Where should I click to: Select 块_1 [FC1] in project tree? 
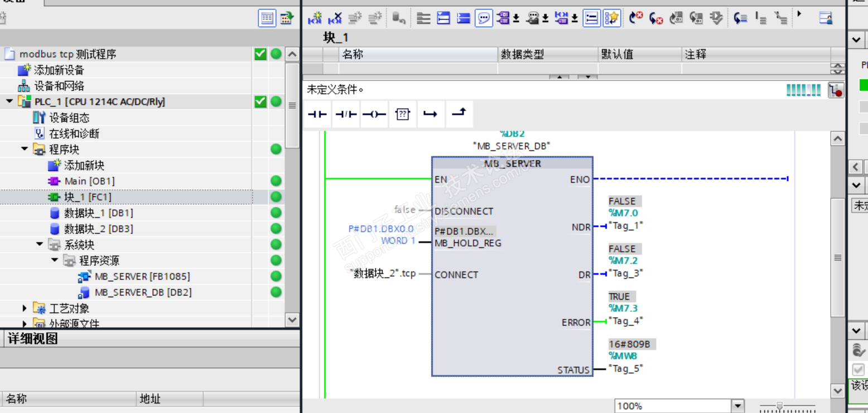(89, 197)
